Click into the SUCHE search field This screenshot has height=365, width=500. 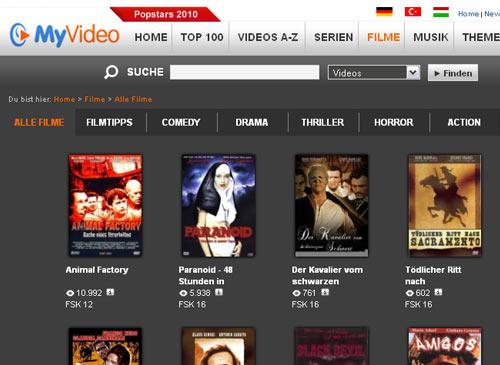pyautogui.click(x=244, y=72)
